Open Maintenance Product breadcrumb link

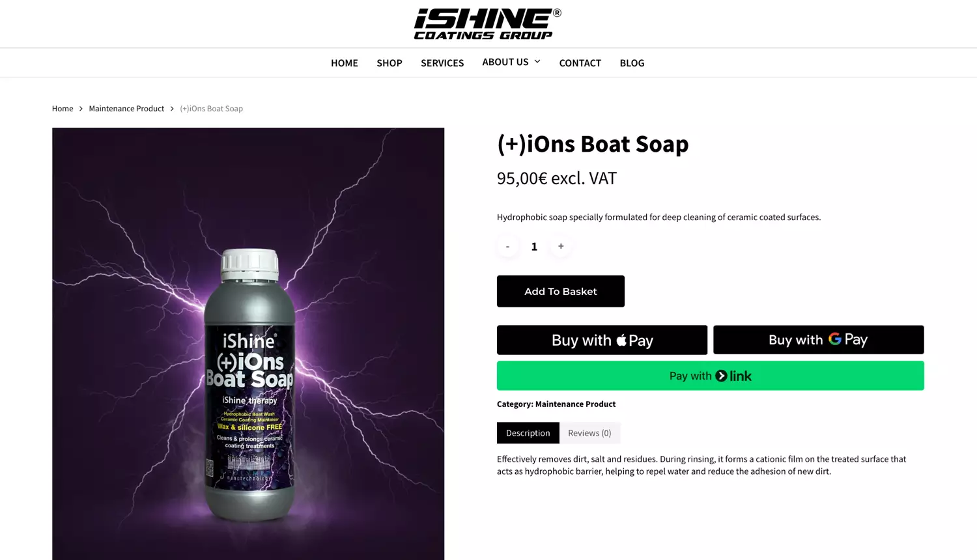tap(126, 109)
